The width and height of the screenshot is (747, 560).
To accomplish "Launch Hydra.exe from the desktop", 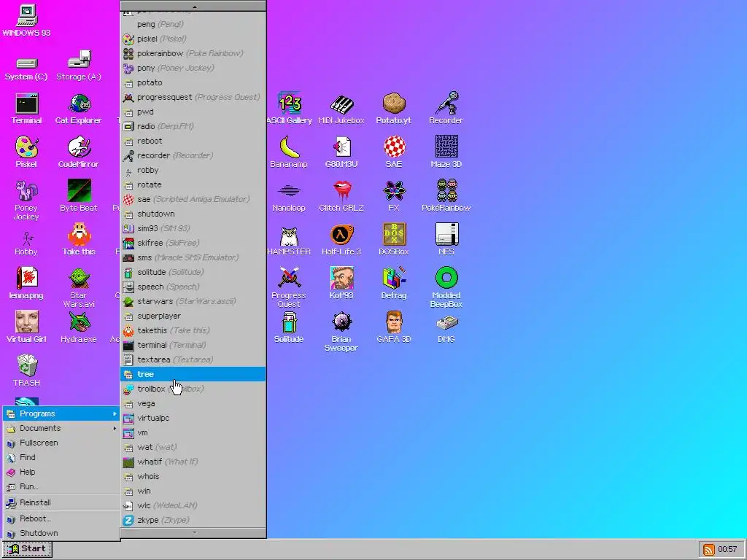I will (x=79, y=327).
